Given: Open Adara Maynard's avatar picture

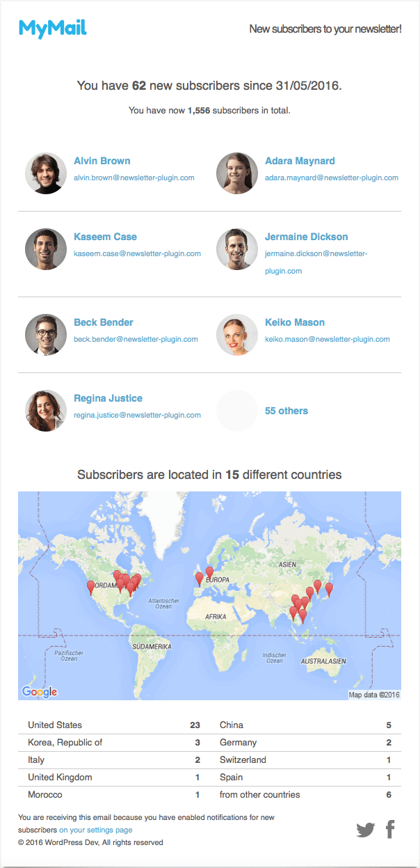Looking at the screenshot, I should (x=237, y=173).
